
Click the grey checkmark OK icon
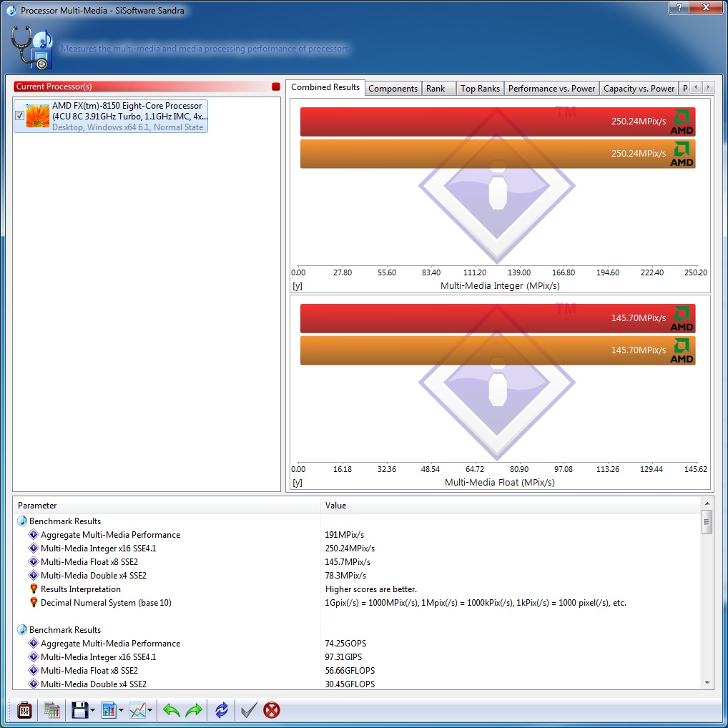[249, 710]
